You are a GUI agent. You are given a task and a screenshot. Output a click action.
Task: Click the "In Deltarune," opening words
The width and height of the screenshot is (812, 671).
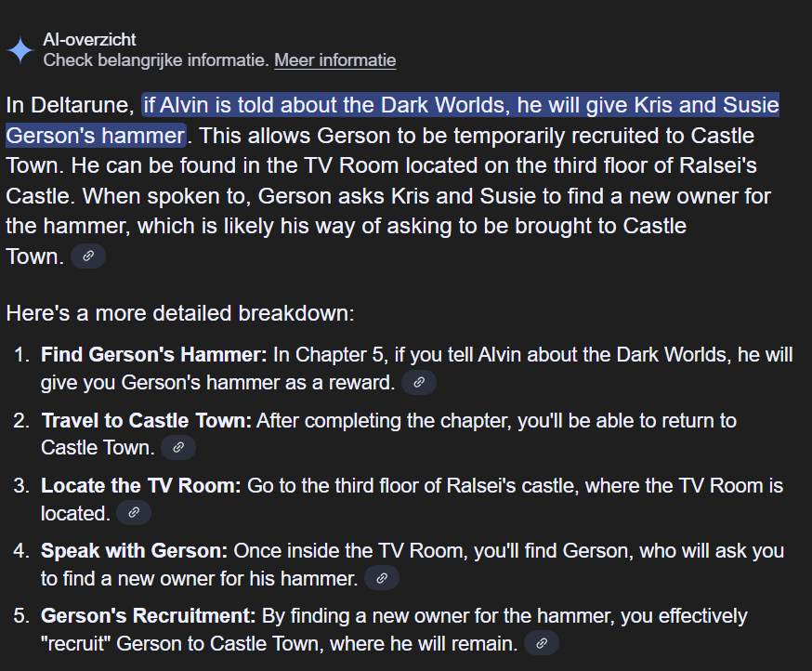70,105
